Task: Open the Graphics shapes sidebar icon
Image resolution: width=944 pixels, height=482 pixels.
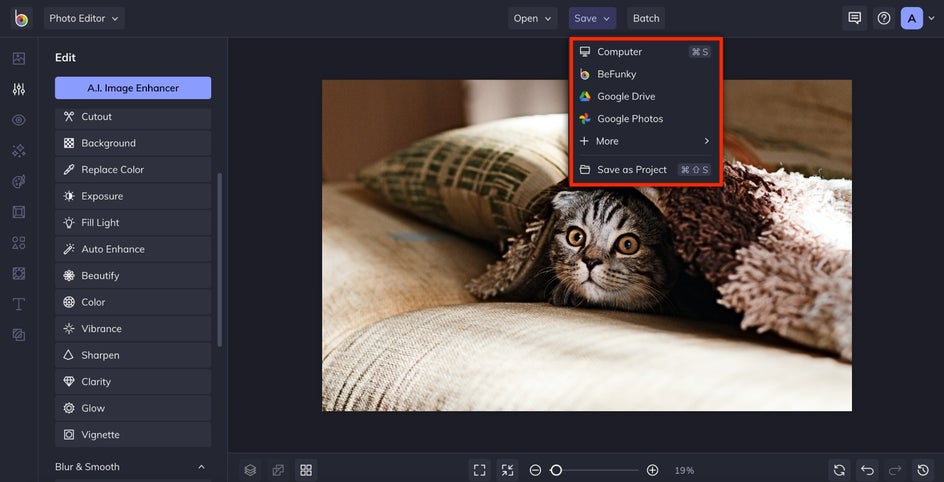Action: pos(19,243)
